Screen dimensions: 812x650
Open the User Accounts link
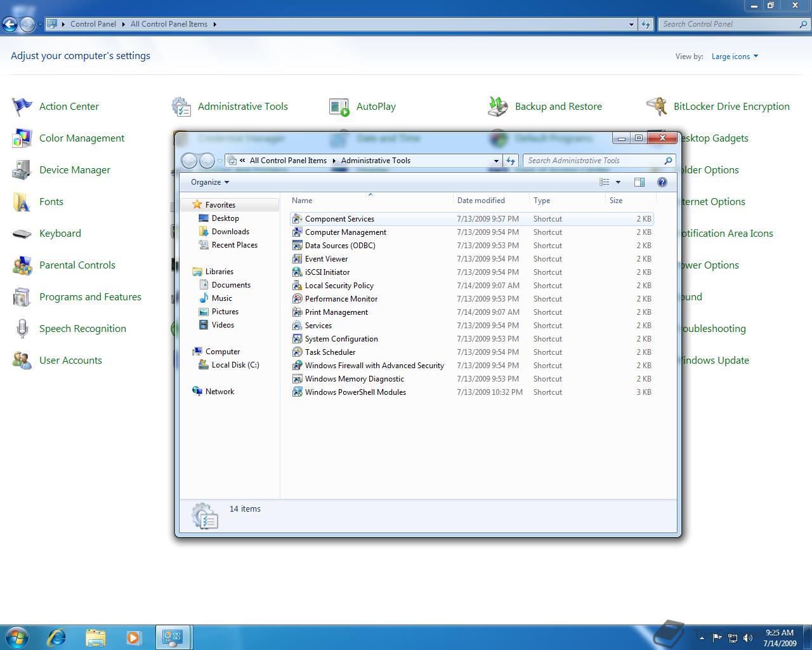70,361
